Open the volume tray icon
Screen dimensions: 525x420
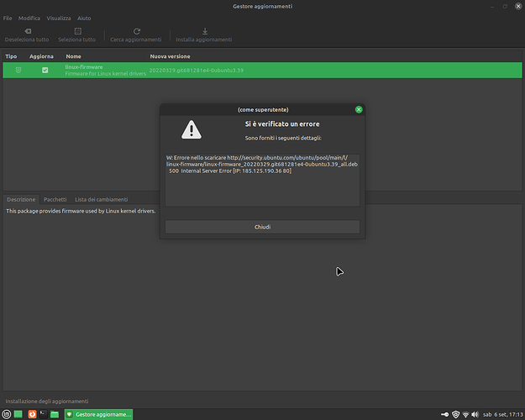(x=475, y=415)
